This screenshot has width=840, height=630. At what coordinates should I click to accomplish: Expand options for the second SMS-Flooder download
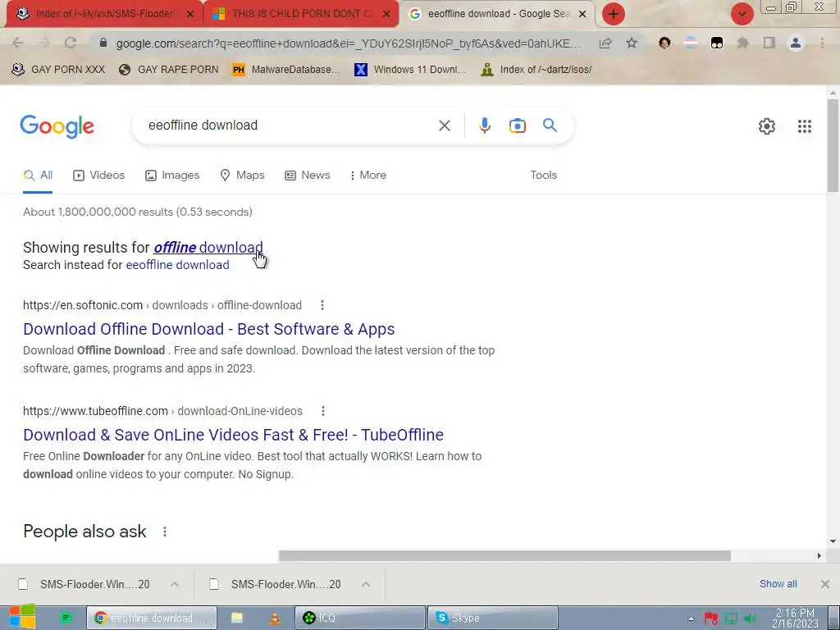365,584
